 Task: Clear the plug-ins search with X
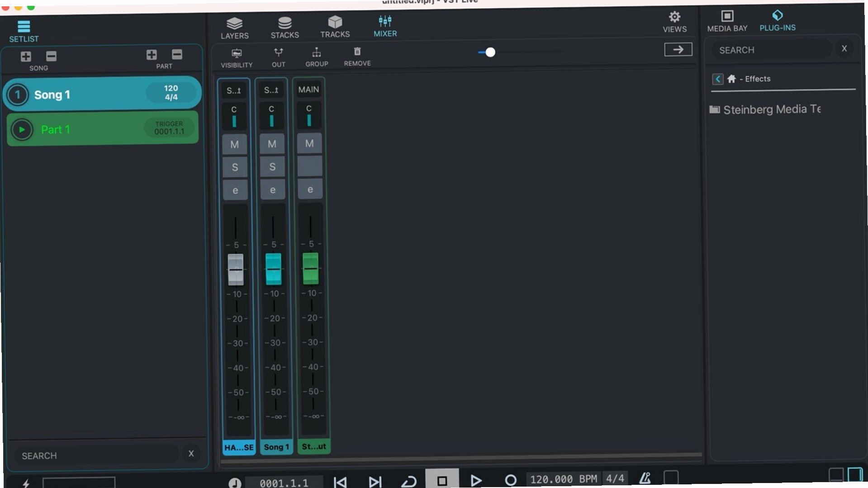pos(844,48)
